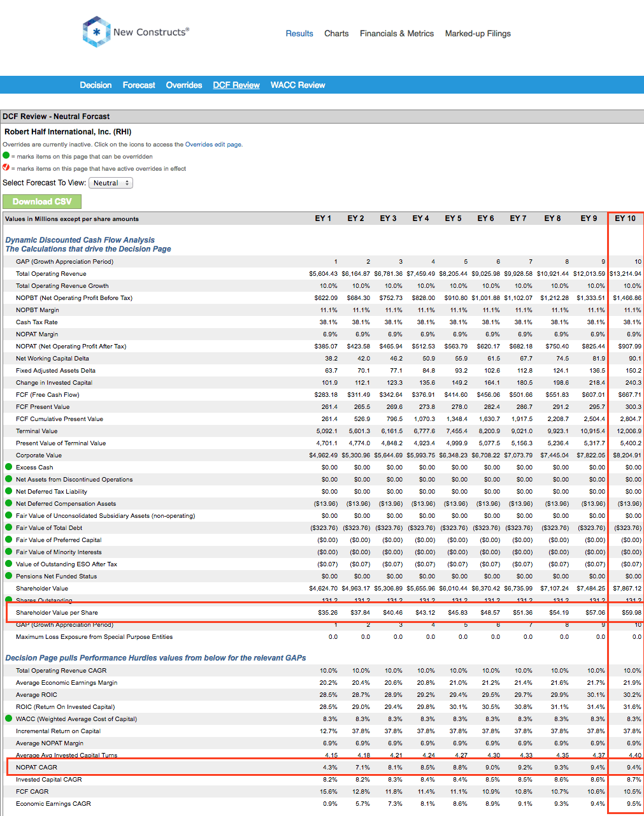Click Incremental Return on Capital row label
Screen dimensions: 644x816
[58, 731]
